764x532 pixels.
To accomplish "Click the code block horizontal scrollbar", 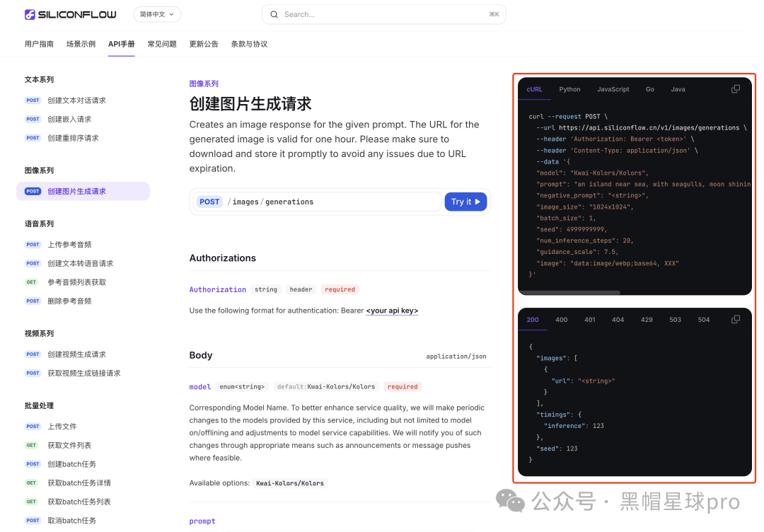I will click(570, 292).
